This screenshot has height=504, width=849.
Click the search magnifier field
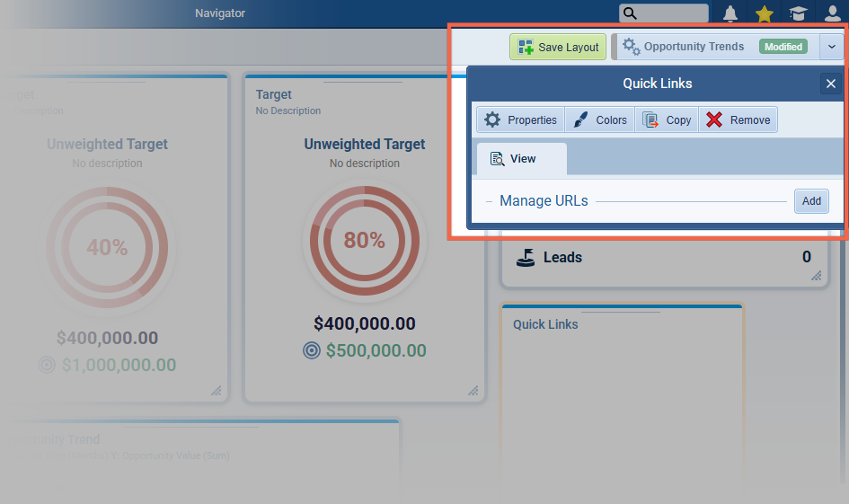[662, 13]
